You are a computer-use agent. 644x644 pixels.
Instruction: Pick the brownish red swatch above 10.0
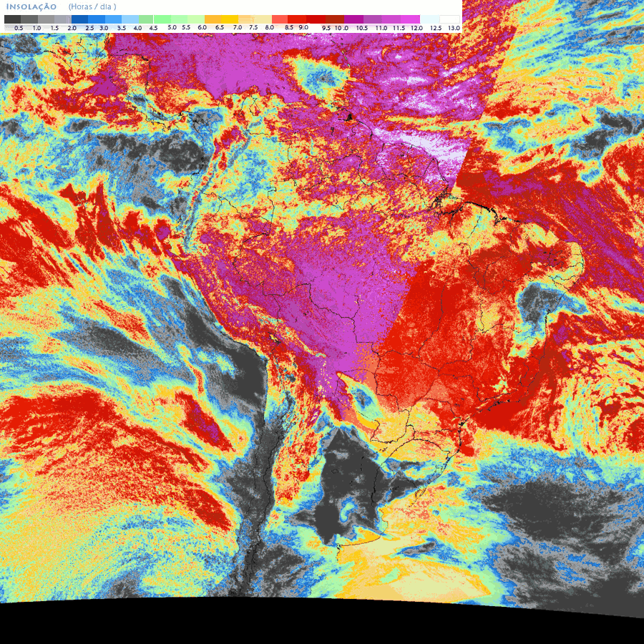(335, 19)
